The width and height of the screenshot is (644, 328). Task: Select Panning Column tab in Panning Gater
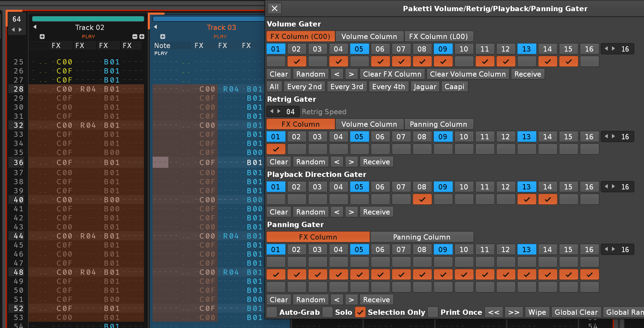click(x=421, y=237)
